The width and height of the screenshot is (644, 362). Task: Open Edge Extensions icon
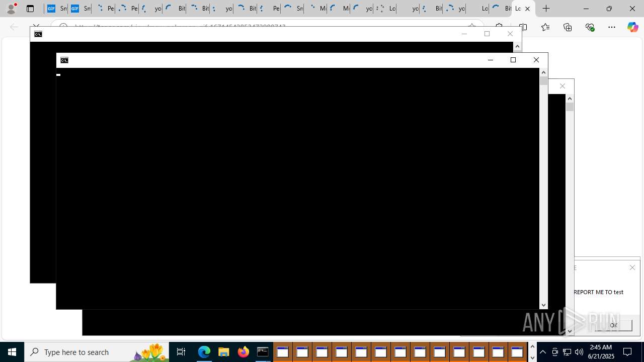pyautogui.click(x=499, y=27)
